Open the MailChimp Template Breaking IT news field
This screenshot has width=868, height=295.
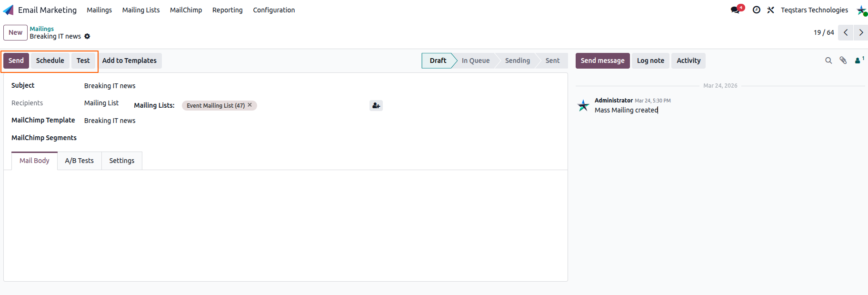coord(110,121)
